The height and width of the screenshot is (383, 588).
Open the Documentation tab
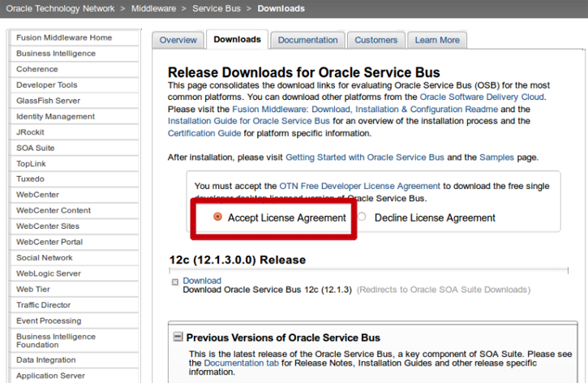[x=307, y=40]
